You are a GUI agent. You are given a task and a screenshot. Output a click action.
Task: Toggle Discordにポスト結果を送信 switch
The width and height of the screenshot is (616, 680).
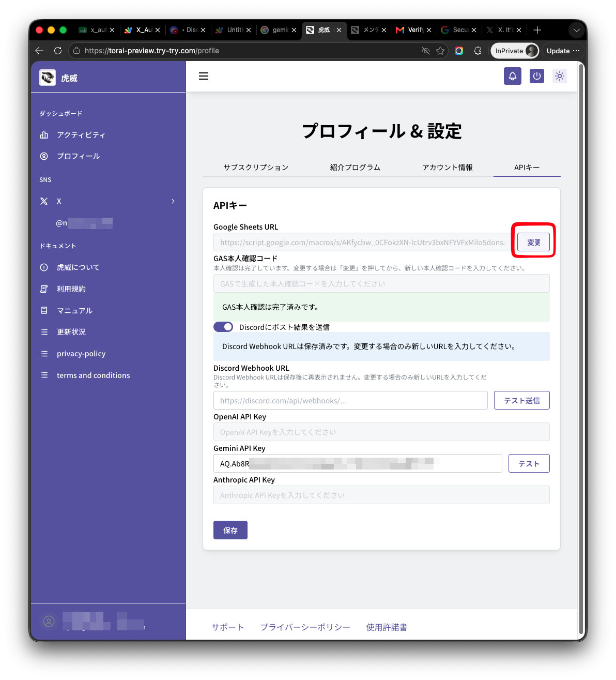[x=223, y=327]
